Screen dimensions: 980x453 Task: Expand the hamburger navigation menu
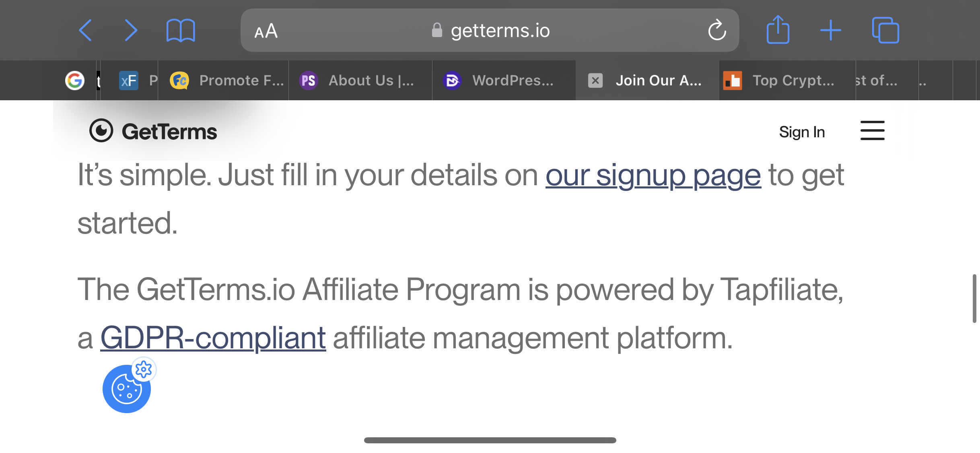pos(872,130)
